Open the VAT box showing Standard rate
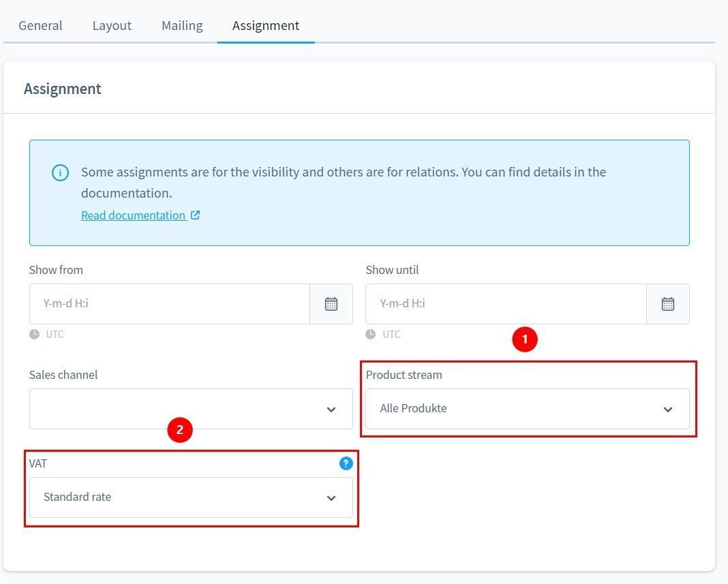Screen dimensions: 728x584 pos(177,497)
